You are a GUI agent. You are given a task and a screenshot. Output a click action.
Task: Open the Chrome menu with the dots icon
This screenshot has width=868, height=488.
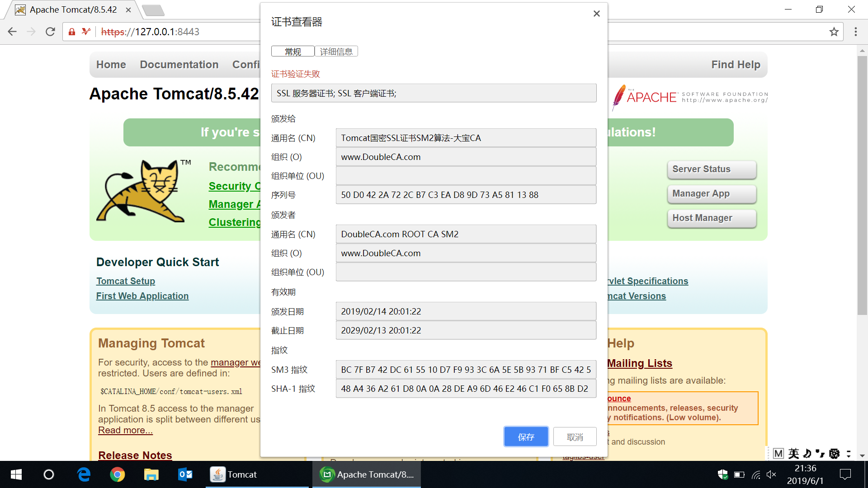pos(855,32)
